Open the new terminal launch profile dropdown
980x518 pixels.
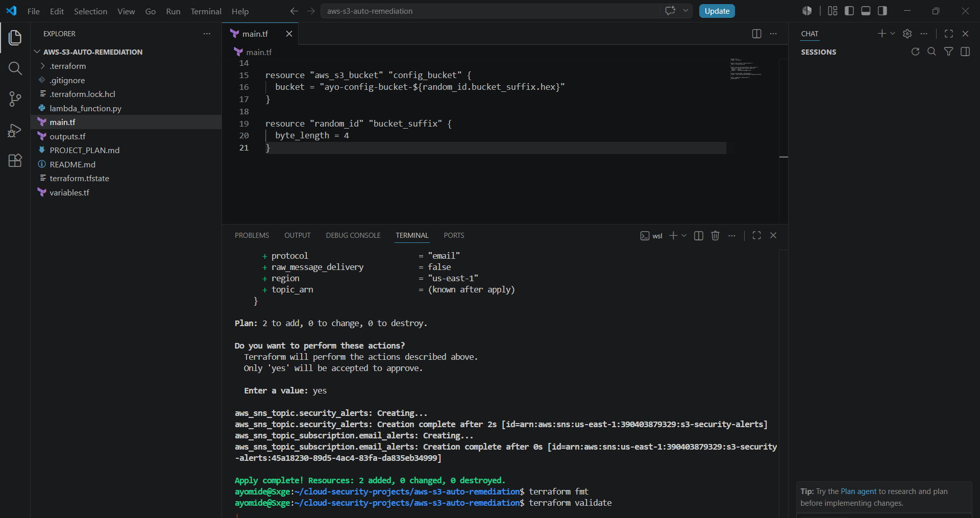[x=684, y=235]
